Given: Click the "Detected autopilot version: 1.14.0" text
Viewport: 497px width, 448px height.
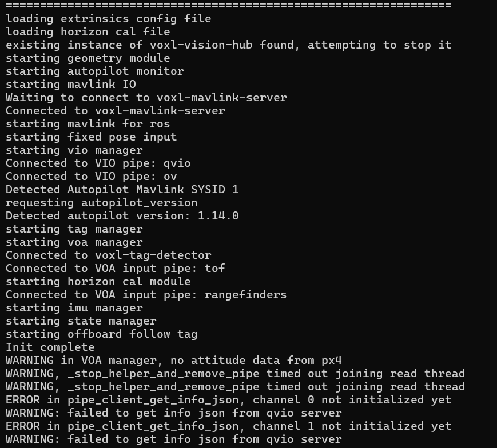Looking at the screenshot, I should 122,216.
